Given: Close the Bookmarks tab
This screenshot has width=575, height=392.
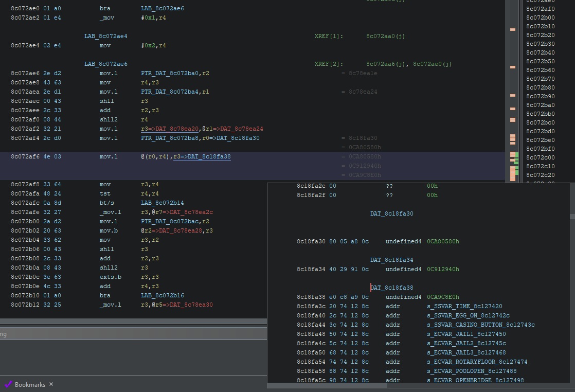Looking at the screenshot, I should pos(51,384).
